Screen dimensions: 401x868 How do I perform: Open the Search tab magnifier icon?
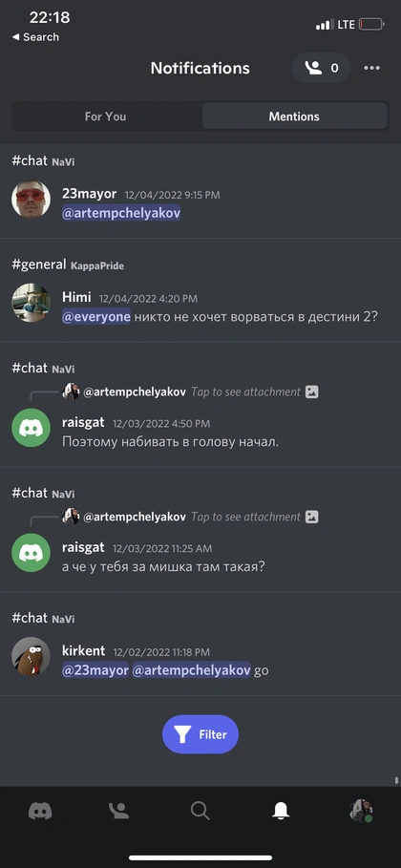[200, 811]
